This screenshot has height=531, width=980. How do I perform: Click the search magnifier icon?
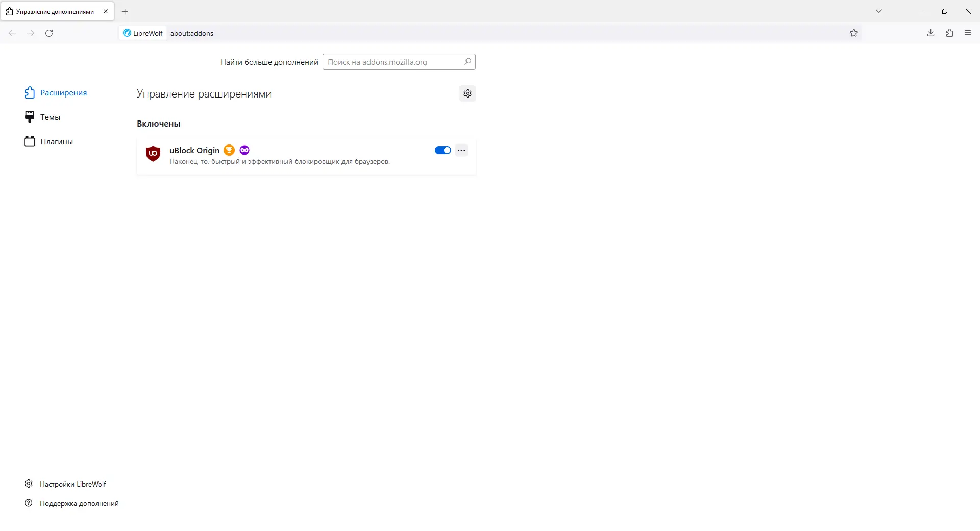click(468, 62)
